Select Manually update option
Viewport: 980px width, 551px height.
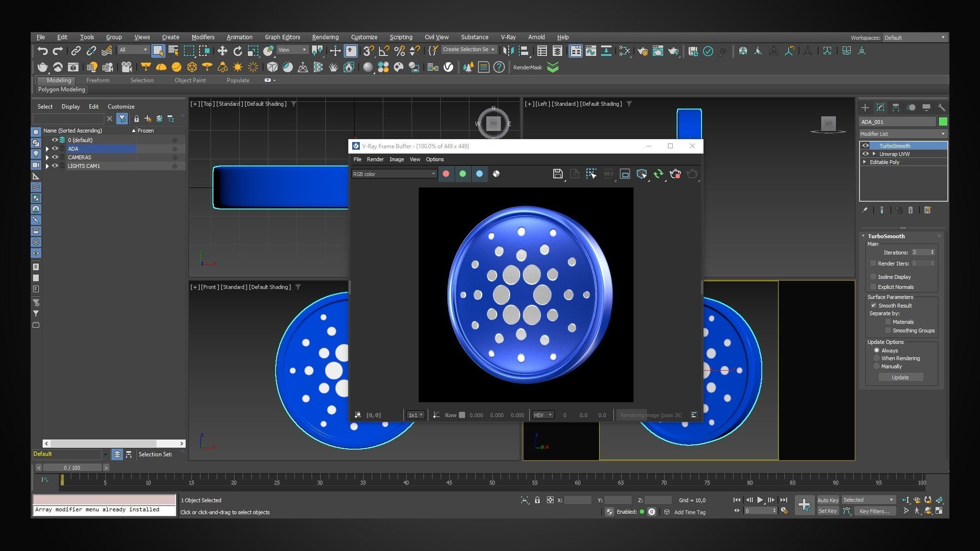877,366
